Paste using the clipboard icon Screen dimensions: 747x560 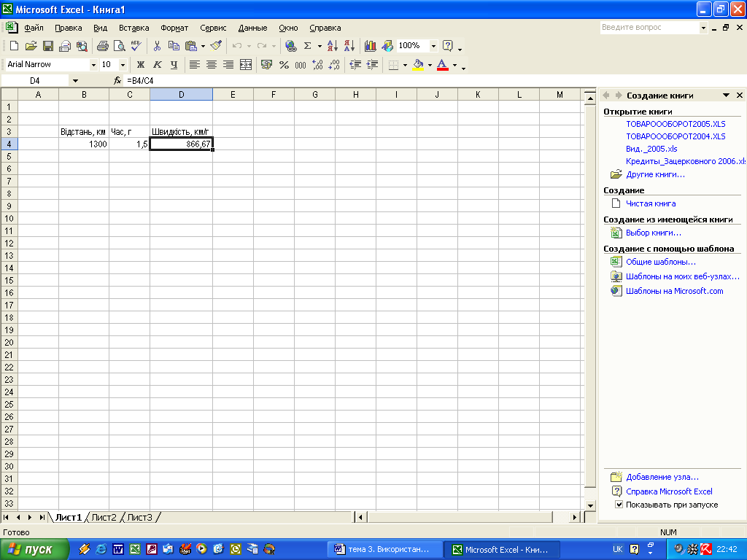coord(191,46)
